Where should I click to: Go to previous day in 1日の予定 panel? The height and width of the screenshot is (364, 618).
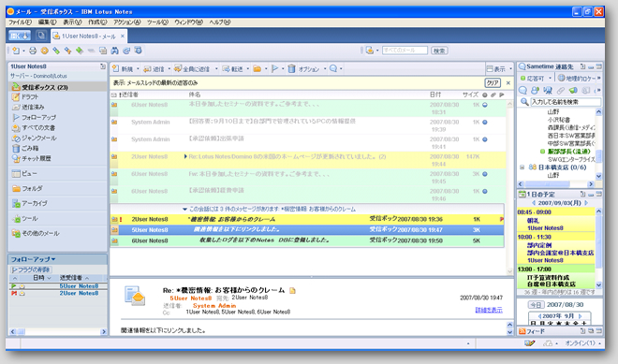tap(534, 203)
